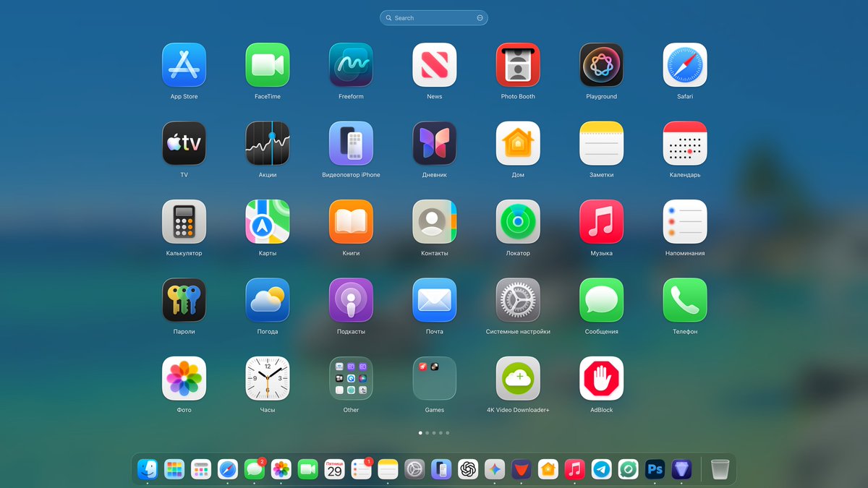The width and height of the screenshot is (868, 488).
Task: Open the Акции stocks app
Action: (268, 143)
